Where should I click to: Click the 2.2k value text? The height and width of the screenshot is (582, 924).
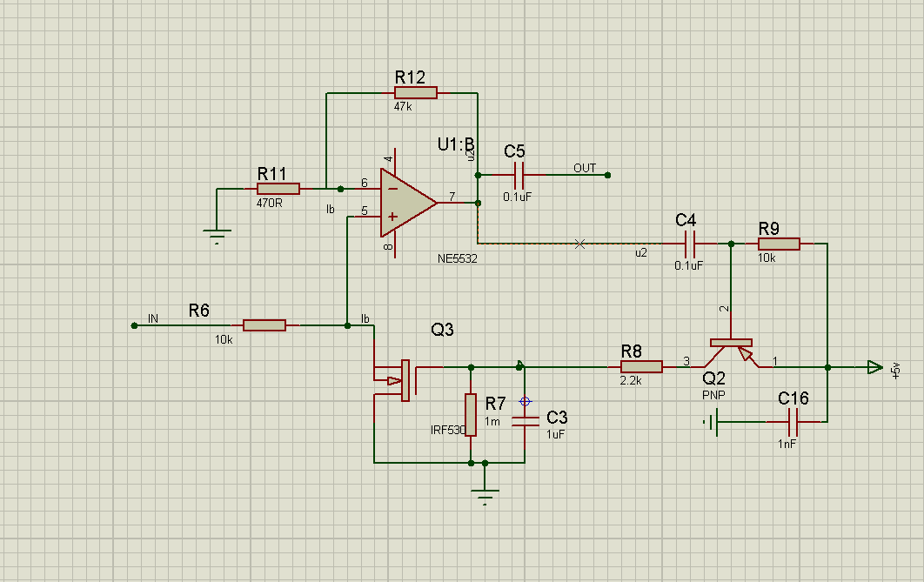[x=631, y=381]
